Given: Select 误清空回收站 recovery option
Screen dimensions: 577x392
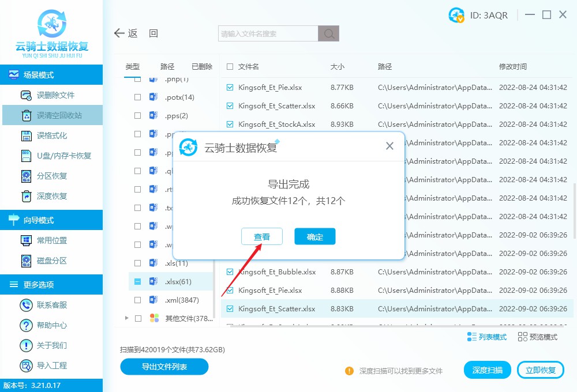Looking at the screenshot, I should (53, 115).
